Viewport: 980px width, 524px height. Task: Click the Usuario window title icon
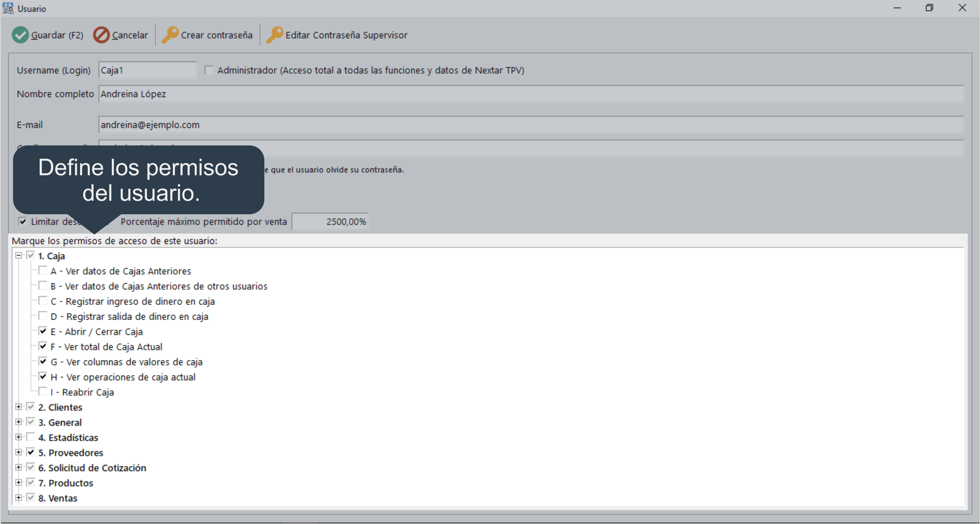point(8,8)
